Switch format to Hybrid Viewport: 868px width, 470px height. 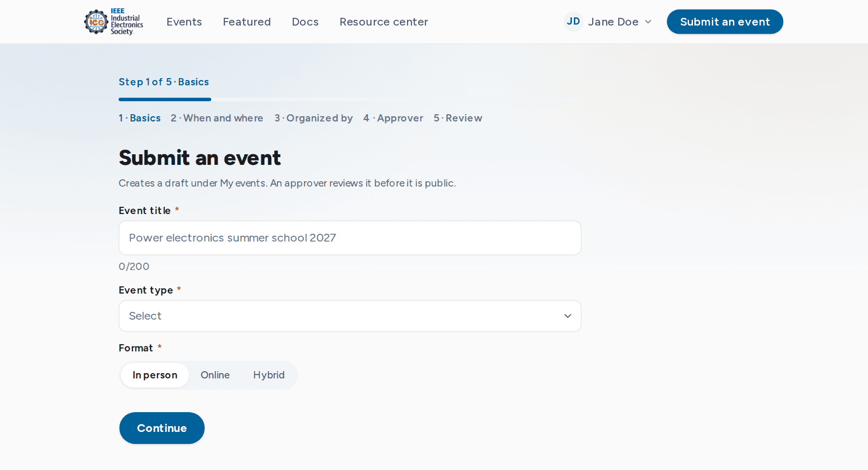pos(269,375)
